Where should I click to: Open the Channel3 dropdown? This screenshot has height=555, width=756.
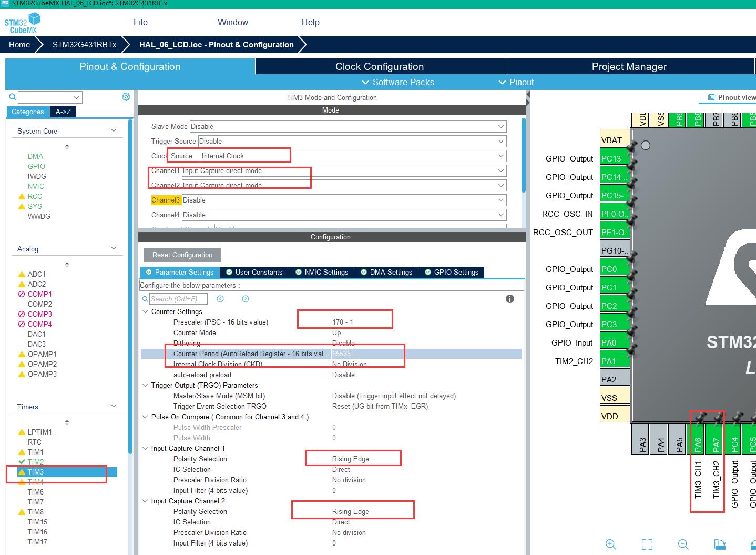click(x=344, y=200)
